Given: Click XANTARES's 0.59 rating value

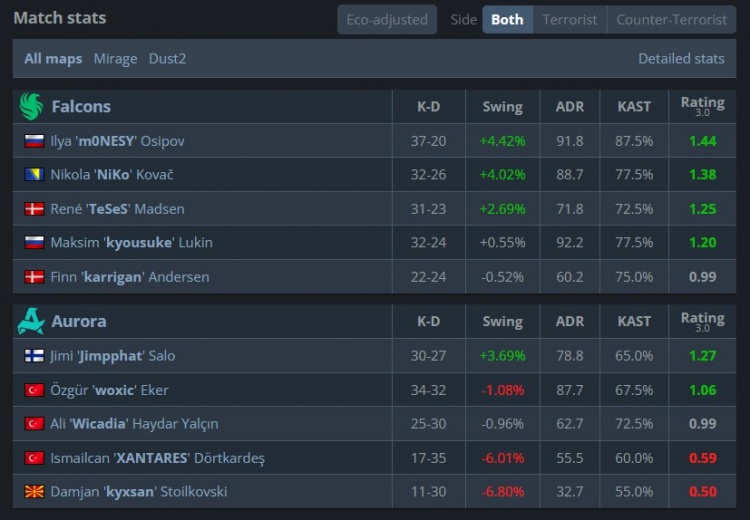Looking at the screenshot, I should (703, 458).
